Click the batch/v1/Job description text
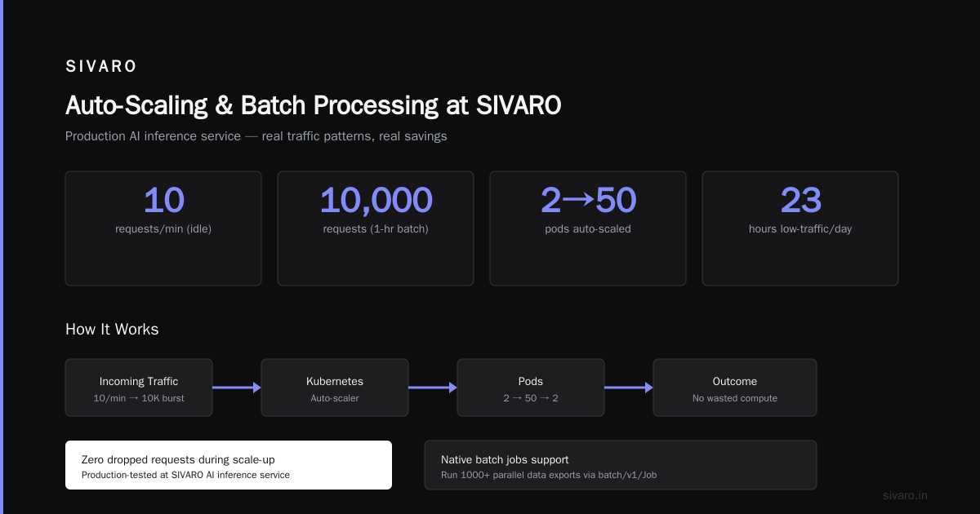 pos(549,475)
